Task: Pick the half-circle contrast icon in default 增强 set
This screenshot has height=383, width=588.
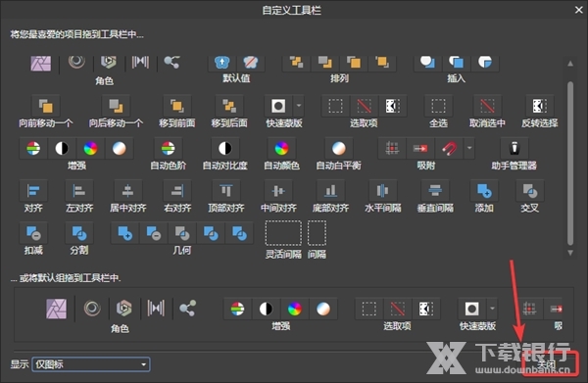Action: (x=266, y=309)
